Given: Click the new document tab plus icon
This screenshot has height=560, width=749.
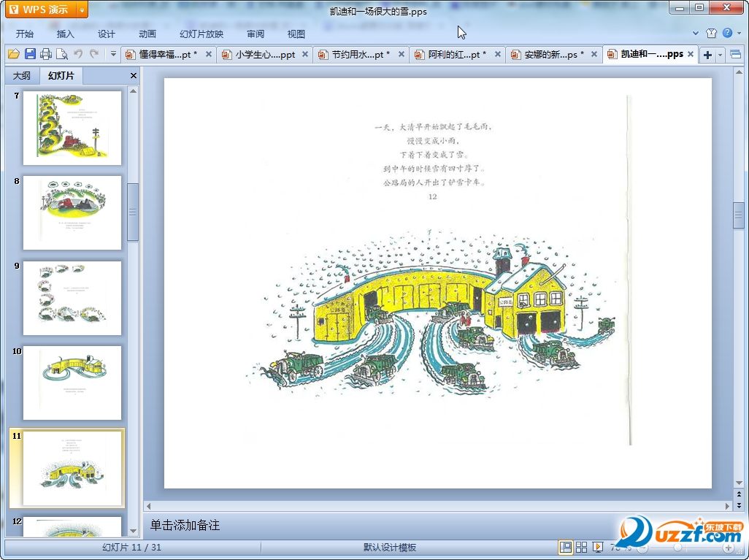Looking at the screenshot, I should click(707, 55).
